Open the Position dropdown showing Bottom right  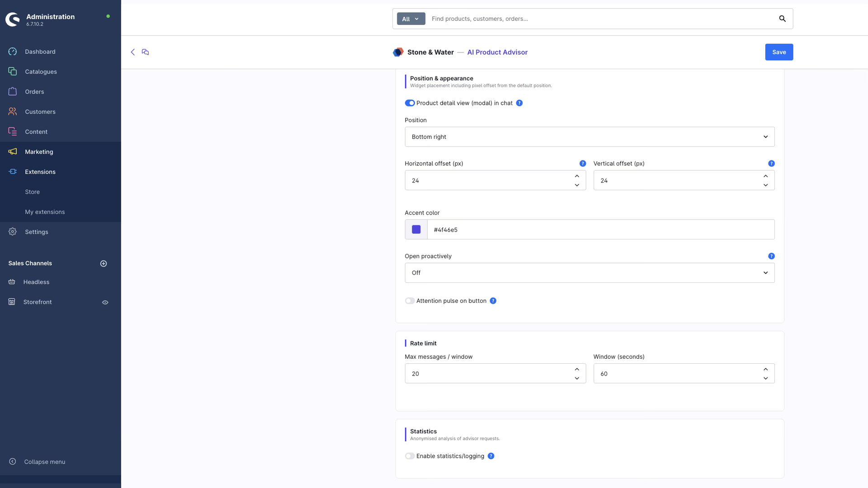click(590, 137)
